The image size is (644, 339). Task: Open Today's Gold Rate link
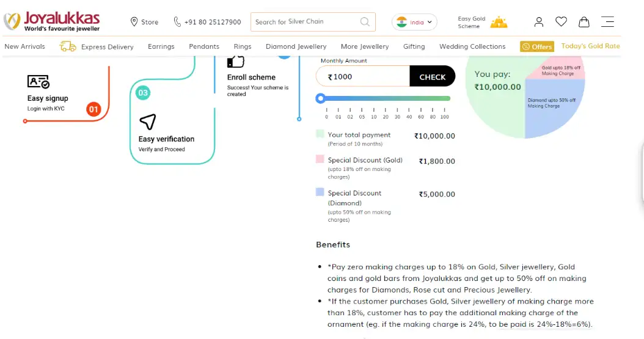[590, 46]
